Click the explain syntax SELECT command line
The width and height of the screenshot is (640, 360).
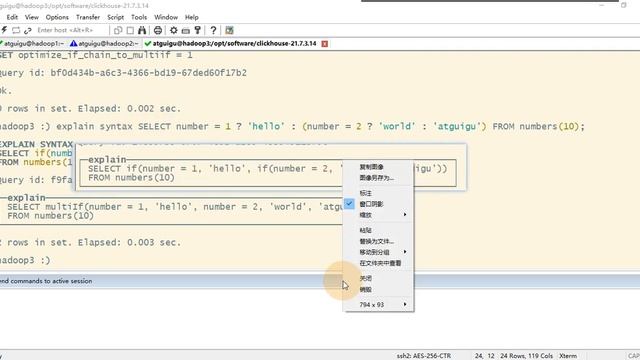(292, 127)
